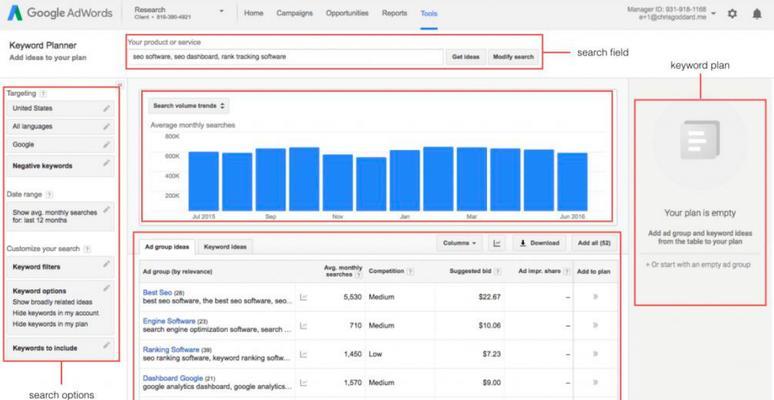Click Or start with an empty ad group
Screen dimensions: 774x400
[698, 265]
